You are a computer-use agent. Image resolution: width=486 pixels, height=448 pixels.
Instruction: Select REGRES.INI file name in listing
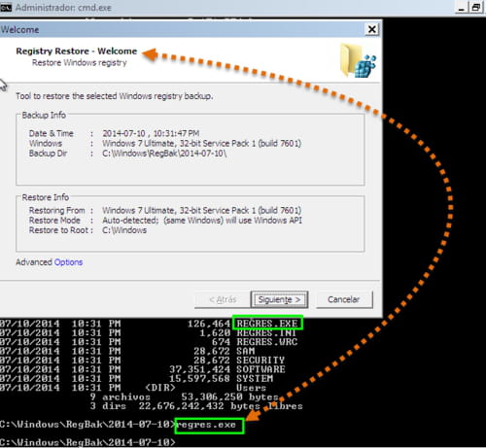click(x=266, y=332)
